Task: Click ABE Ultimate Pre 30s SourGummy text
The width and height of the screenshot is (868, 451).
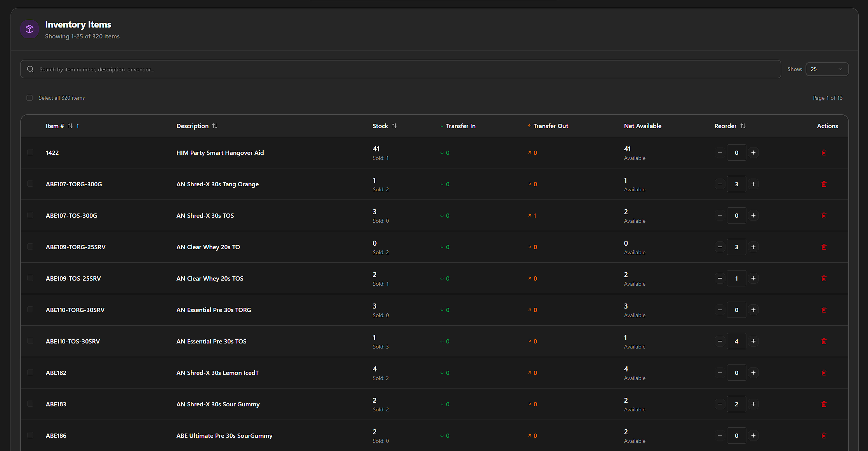Action: (x=224, y=435)
